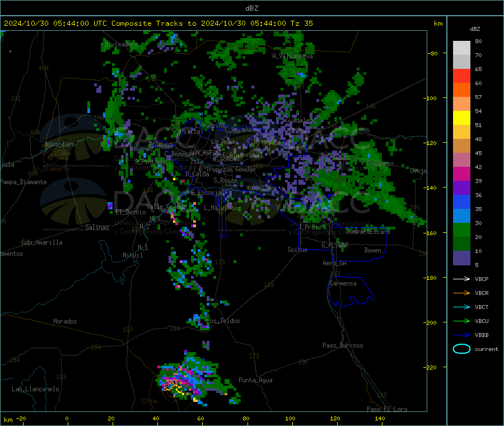This screenshot has height=426, width=504.
Task: Click the A_Villanueva location label
Action: [292, 56]
